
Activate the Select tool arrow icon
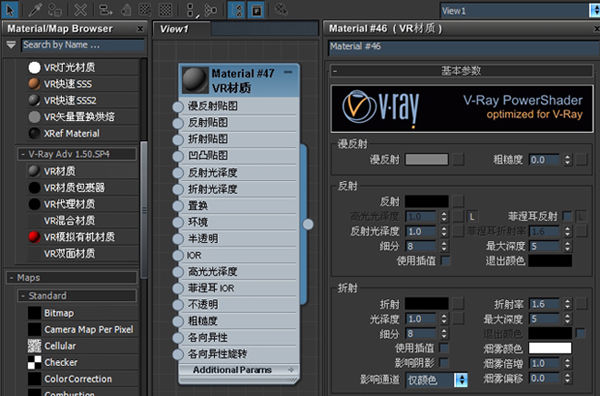10,10
